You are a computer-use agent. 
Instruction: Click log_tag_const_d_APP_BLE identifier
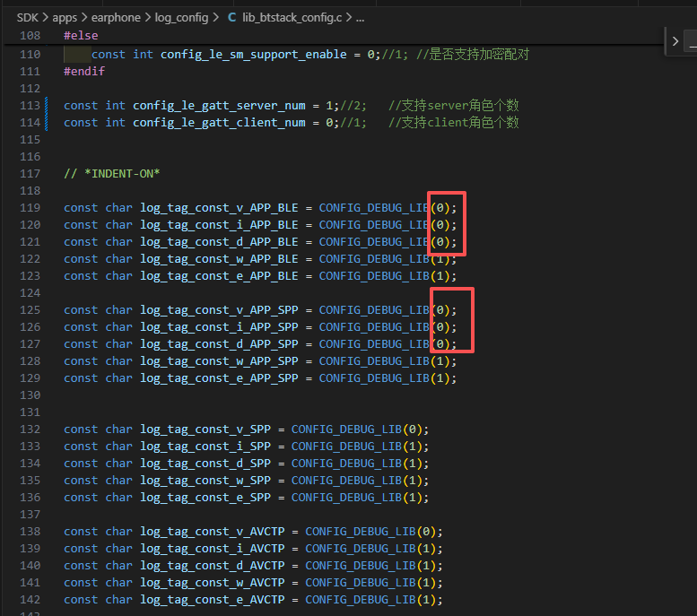tap(219, 242)
